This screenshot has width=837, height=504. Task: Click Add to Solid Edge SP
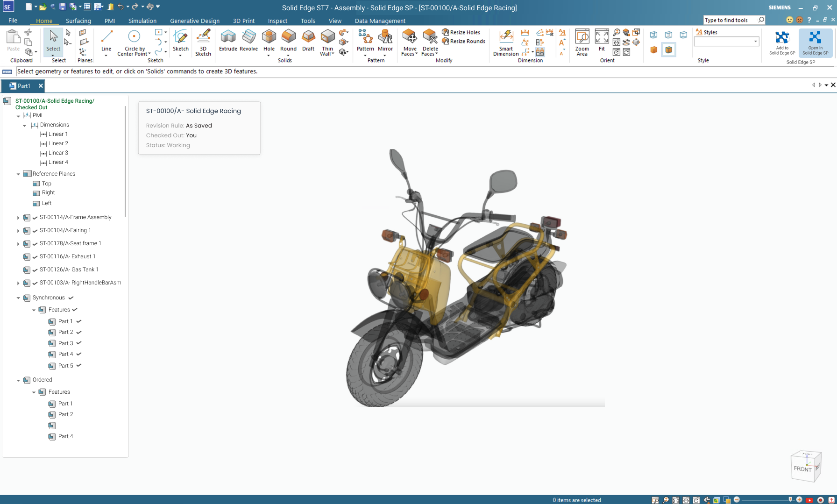coord(782,43)
